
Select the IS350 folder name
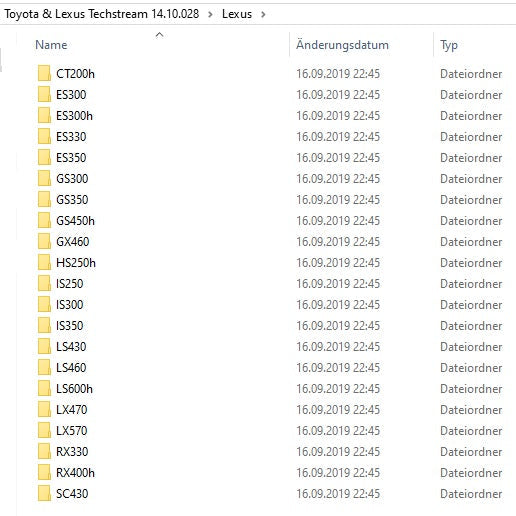coord(70,326)
